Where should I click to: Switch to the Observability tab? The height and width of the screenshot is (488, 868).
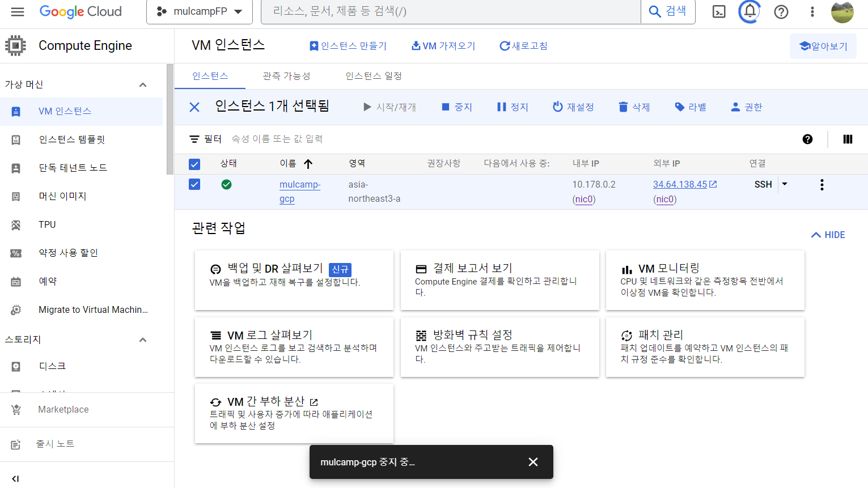tap(286, 76)
